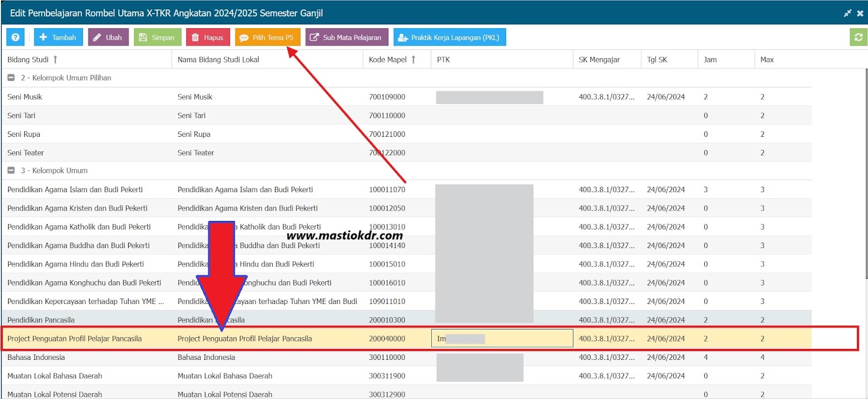
Task: Select Project Penguatan Profil Pelajar Pancasila row
Action: click(407, 338)
